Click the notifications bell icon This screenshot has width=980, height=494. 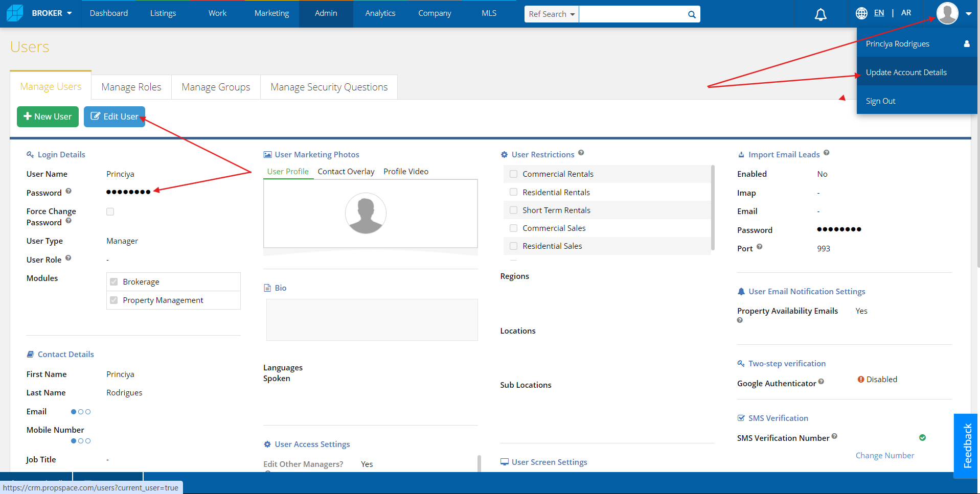point(821,14)
